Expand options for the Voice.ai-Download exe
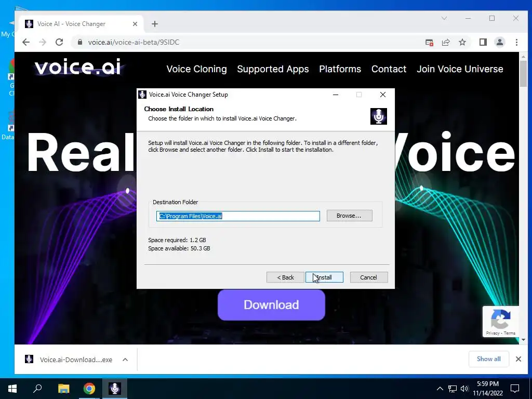This screenshot has width=532, height=399. [x=125, y=360]
